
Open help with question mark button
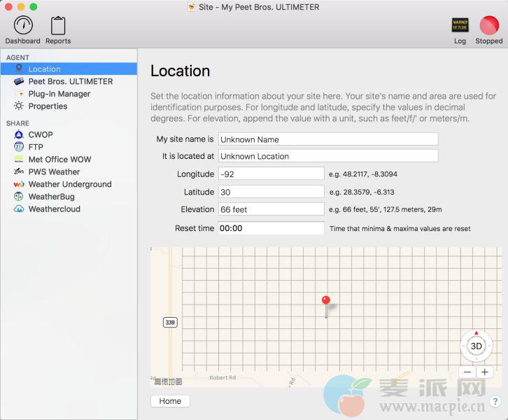point(495,401)
